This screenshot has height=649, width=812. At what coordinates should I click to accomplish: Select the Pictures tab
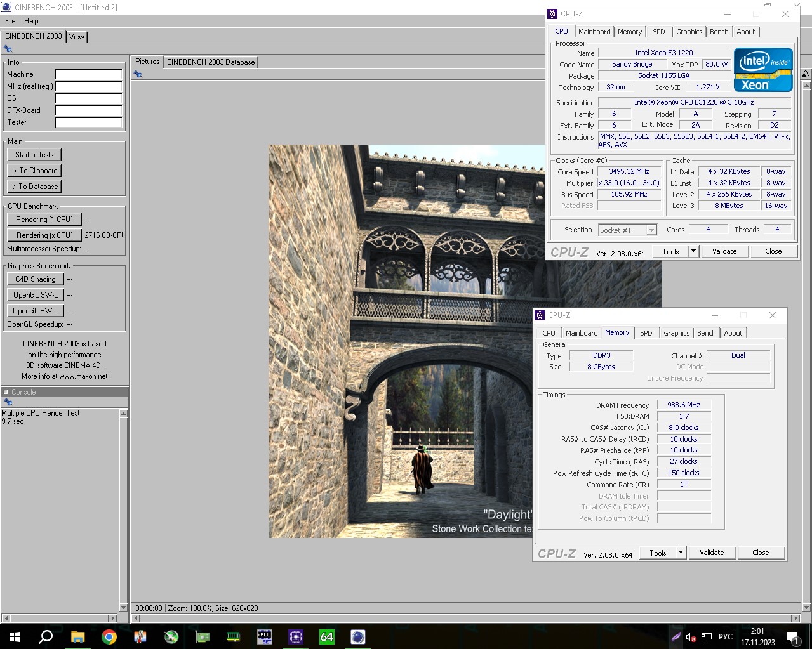tap(147, 62)
